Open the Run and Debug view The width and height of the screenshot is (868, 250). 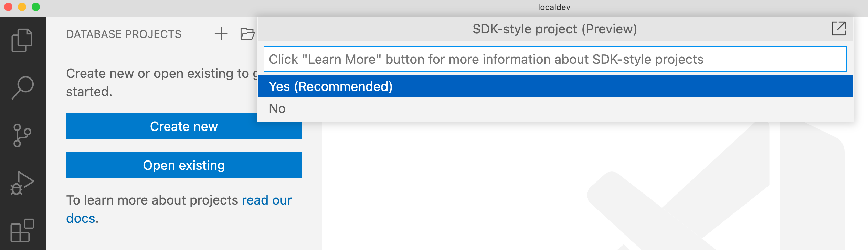click(x=22, y=182)
